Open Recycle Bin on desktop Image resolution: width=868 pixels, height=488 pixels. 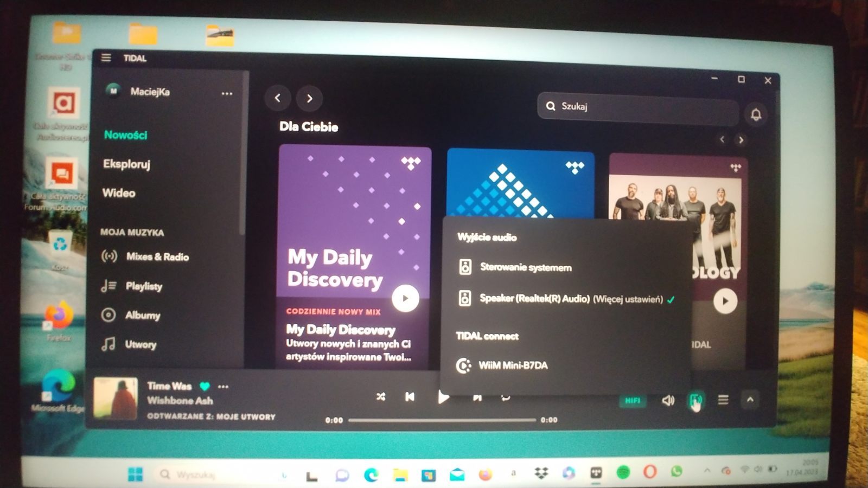(x=60, y=249)
